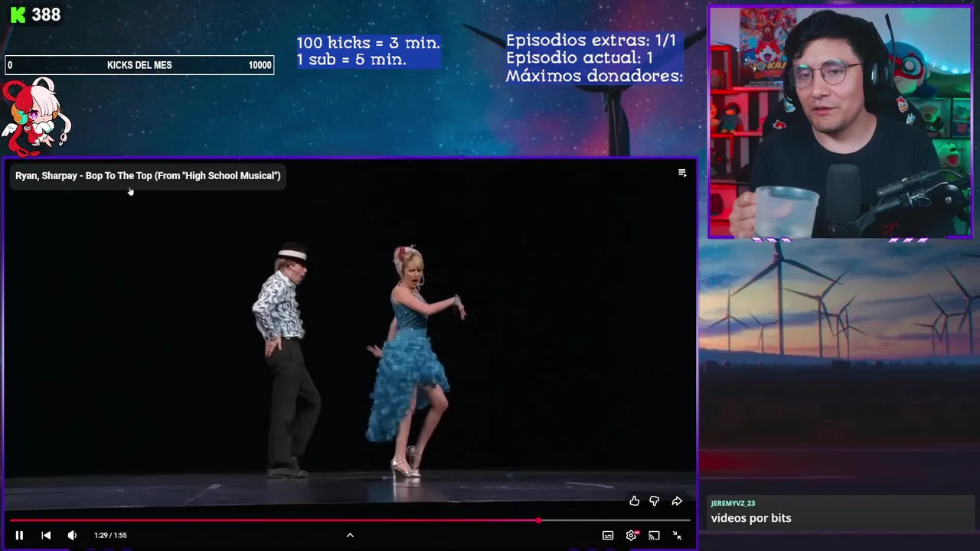Screen dimensions: 980x551
Task: Open the video settings gear
Action: pos(631,535)
